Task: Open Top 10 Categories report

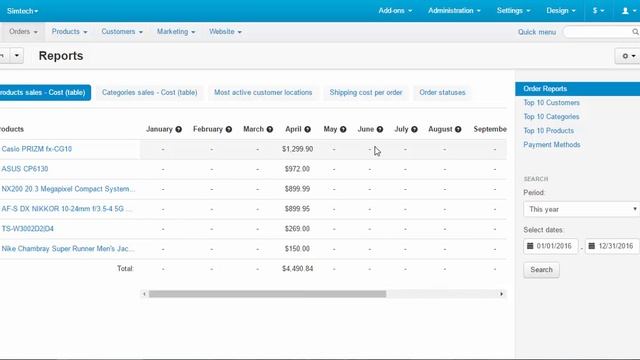Action: 551,116
